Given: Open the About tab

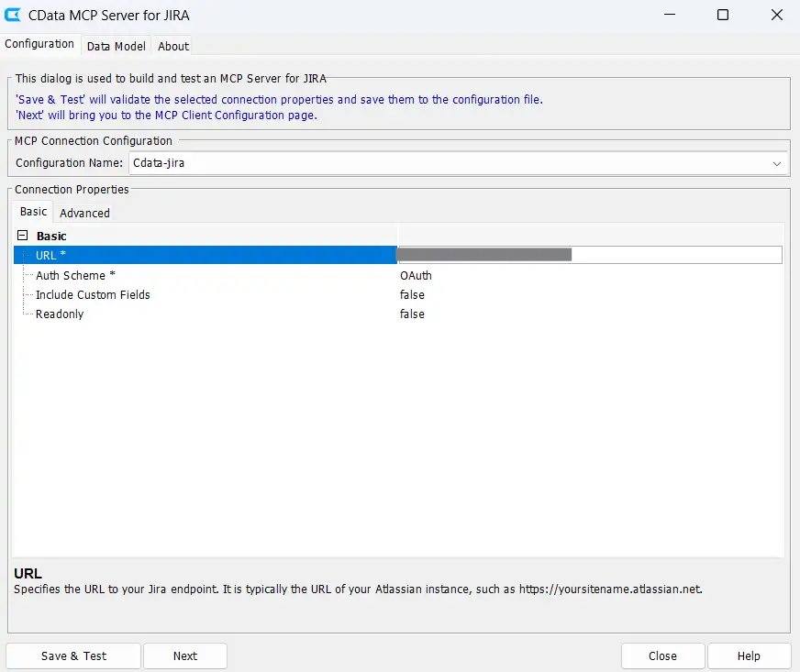Looking at the screenshot, I should [x=172, y=46].
